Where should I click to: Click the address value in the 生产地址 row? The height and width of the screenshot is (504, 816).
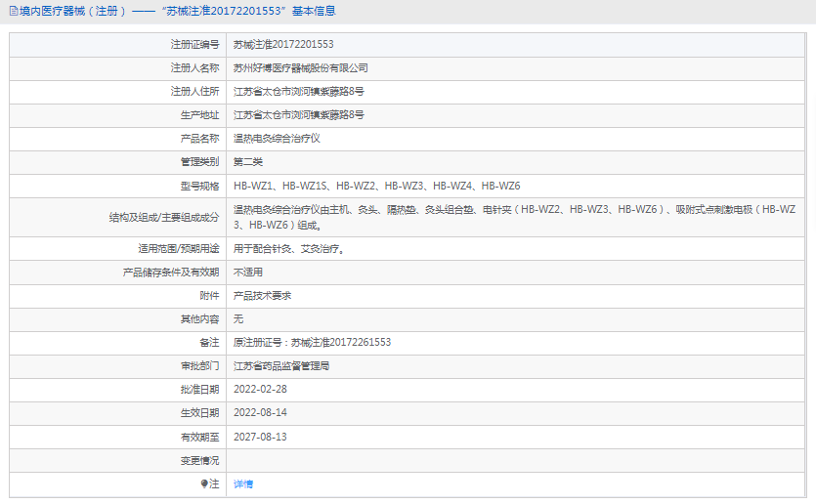click(x=299, y=115)
